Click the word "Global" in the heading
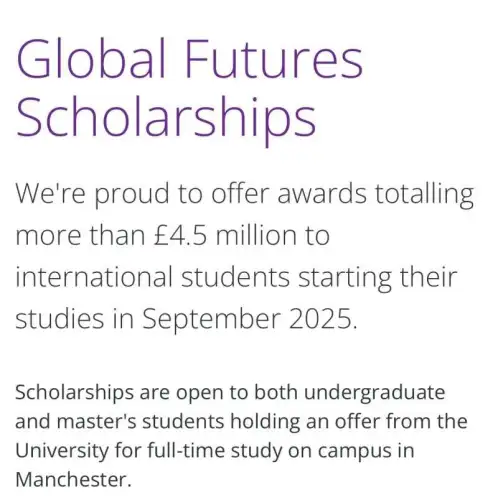The height and width of the screenshot is (500, 498). coord(91,59)
